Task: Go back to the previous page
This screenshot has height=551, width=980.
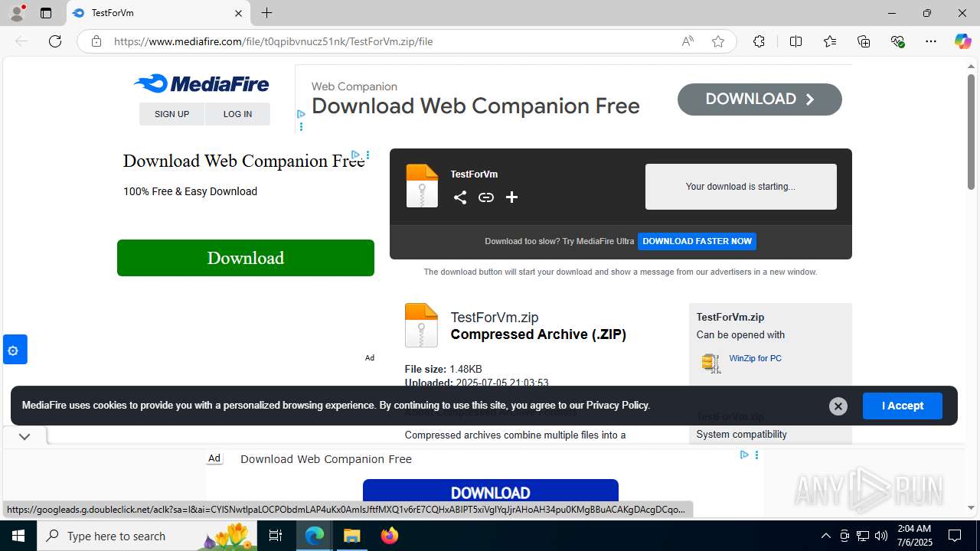Action: point(21,41)
